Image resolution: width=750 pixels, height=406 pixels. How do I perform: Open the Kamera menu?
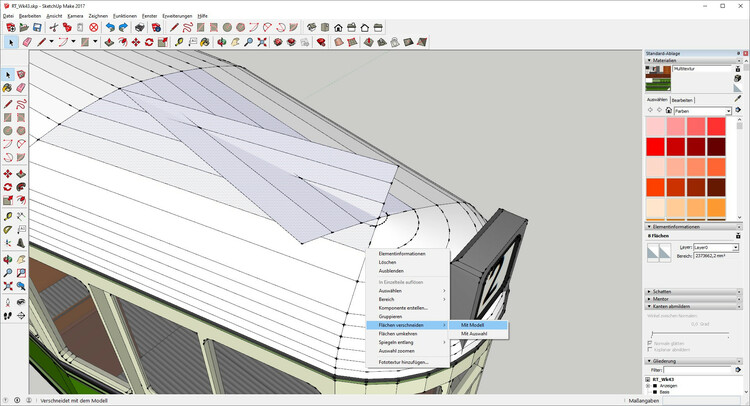coord(75,16)
